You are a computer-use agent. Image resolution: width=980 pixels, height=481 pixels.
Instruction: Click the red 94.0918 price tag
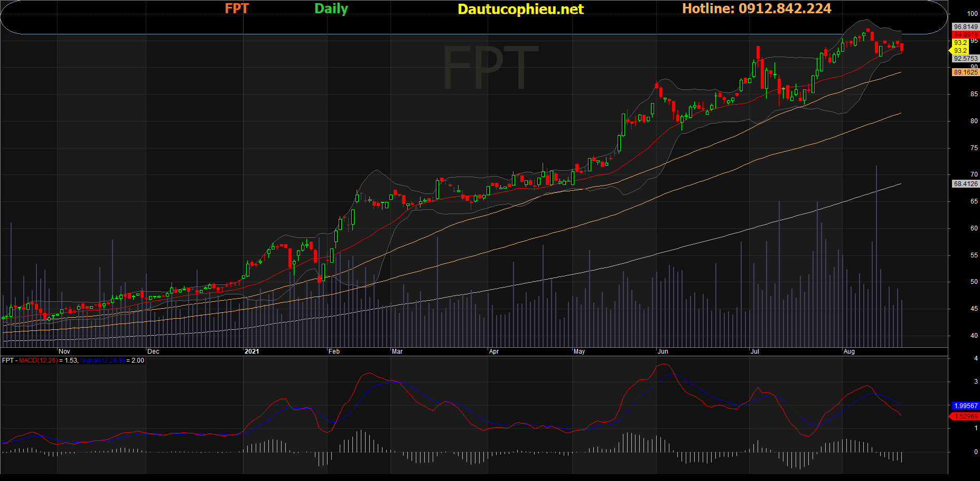(965, 35)
